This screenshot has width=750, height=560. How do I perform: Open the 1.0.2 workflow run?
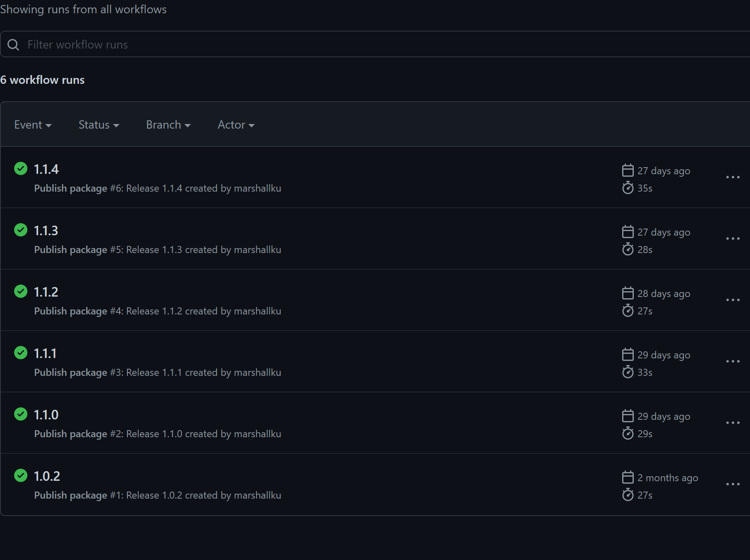tap(47, 476)
